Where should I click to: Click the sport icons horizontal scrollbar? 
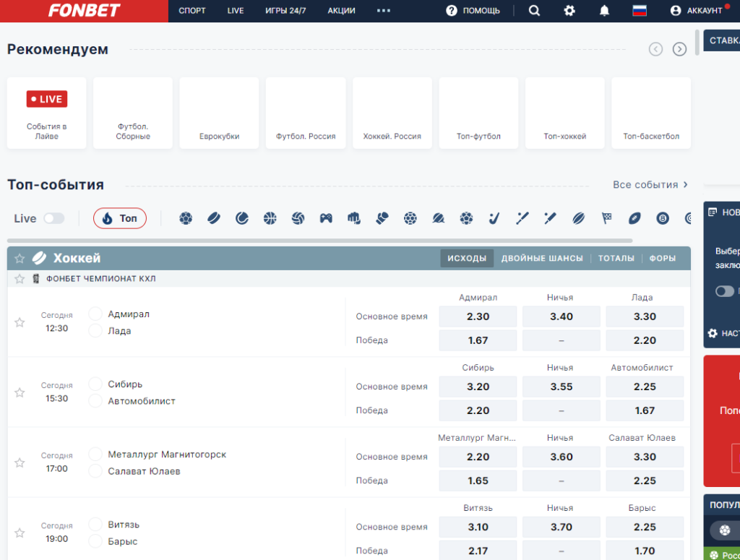pyautogui.click(x=319, y=241)
